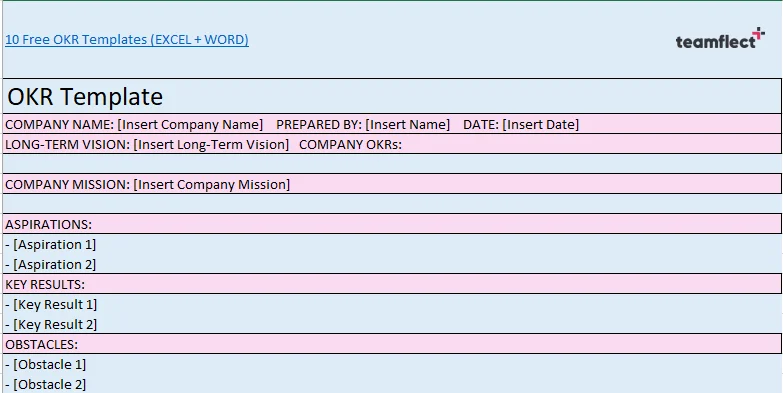783x393 pixels.
Task: Click the [Obstacle 1] cell
Action: [x=392, y=364]
